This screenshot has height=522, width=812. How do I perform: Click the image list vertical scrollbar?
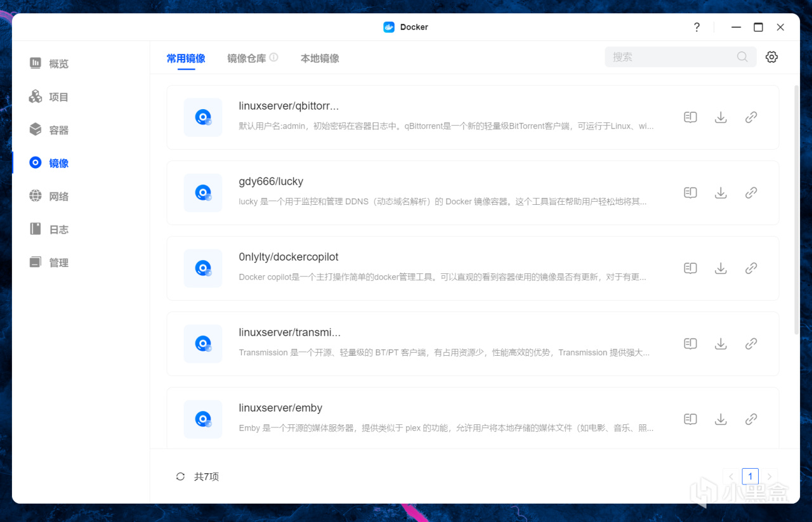coord(797,209)
